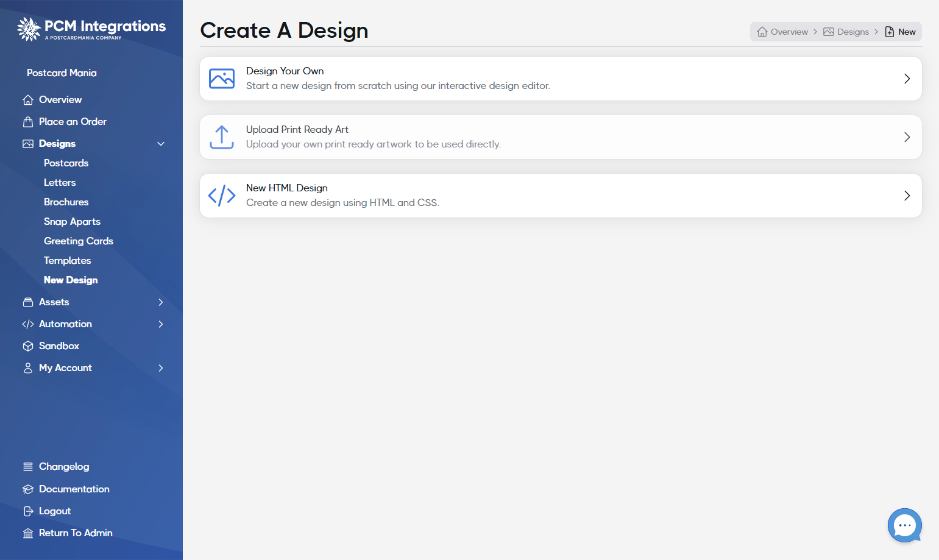Click the Design Your Own title text
Image resolution: width=939 pixels, height=560 pixels.
click(285, 71)
